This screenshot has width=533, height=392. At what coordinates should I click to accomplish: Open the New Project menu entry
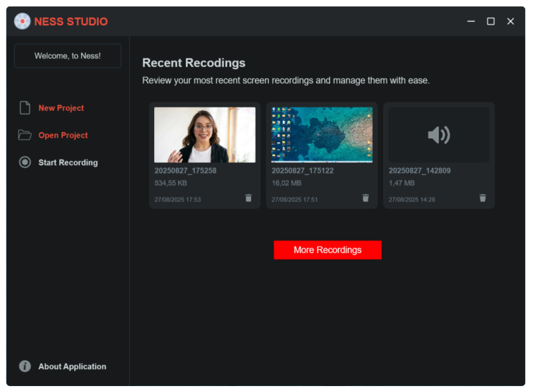coord(61,107)
